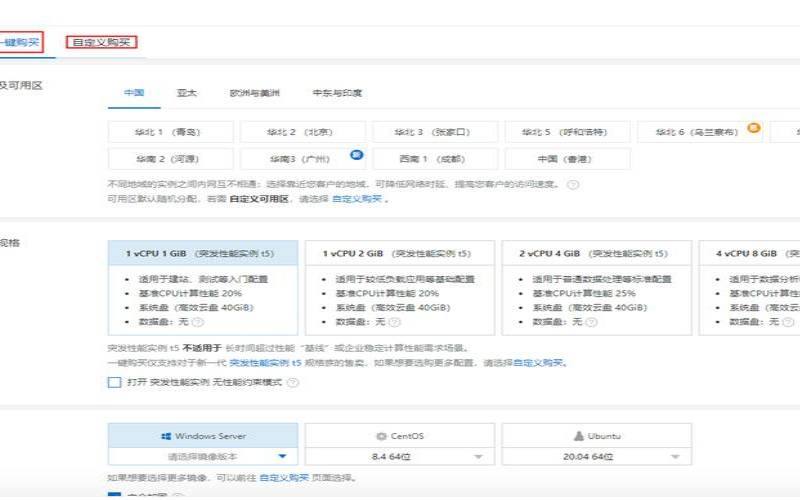800x500 pixels.
Task: Expand CentOS 8.4 64位 version dropdown
Action: (400, 457)
